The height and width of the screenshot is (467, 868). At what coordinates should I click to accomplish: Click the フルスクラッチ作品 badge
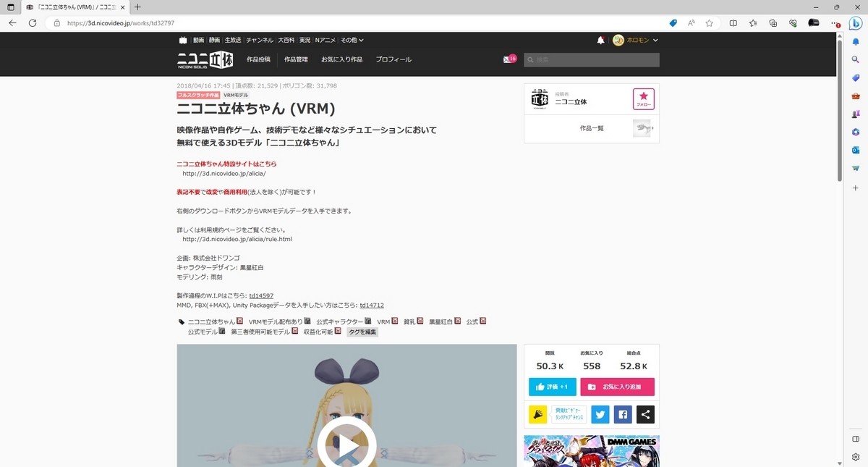198,95
